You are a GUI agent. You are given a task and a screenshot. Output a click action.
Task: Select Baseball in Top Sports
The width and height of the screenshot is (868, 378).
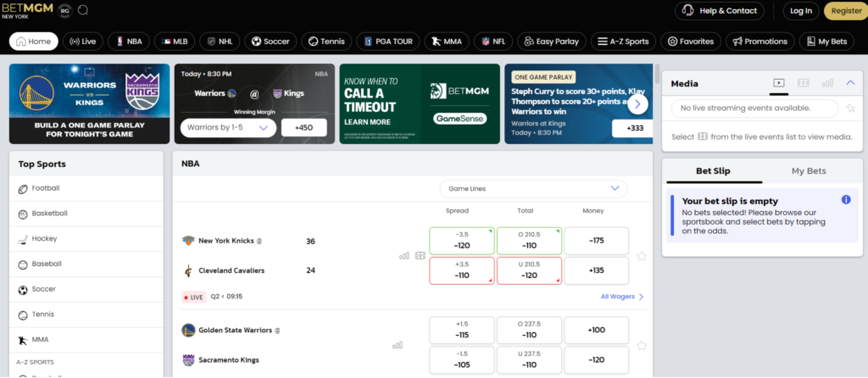click(x=86, y=264)
